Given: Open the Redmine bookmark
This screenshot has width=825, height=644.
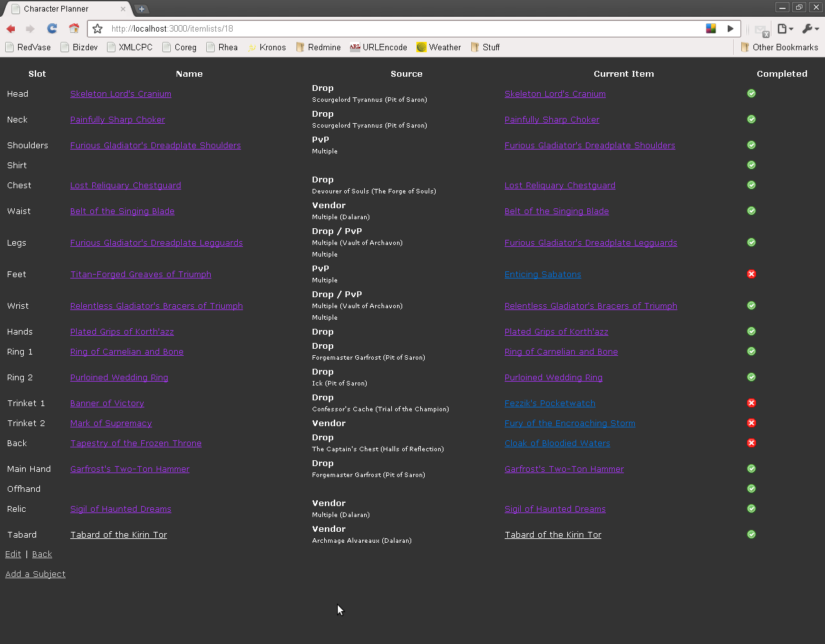Looking at the screenshot, I should pos(318,47).
